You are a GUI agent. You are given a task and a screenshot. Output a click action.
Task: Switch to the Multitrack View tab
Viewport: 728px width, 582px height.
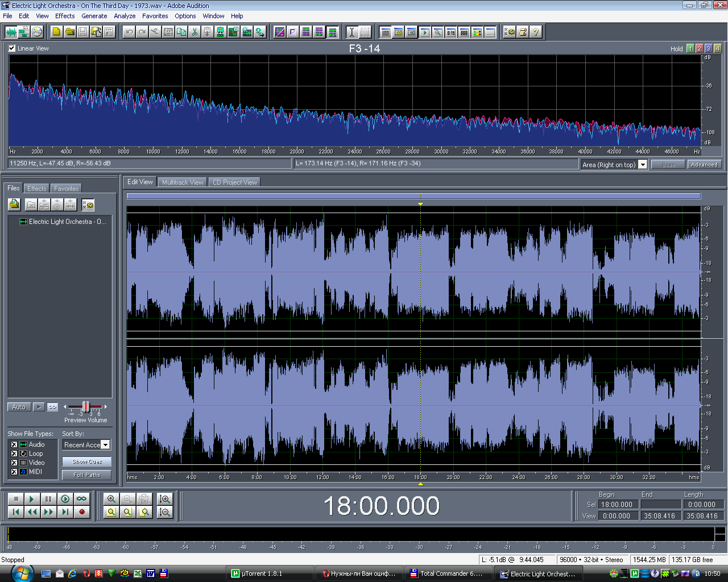tap(182, 182)
